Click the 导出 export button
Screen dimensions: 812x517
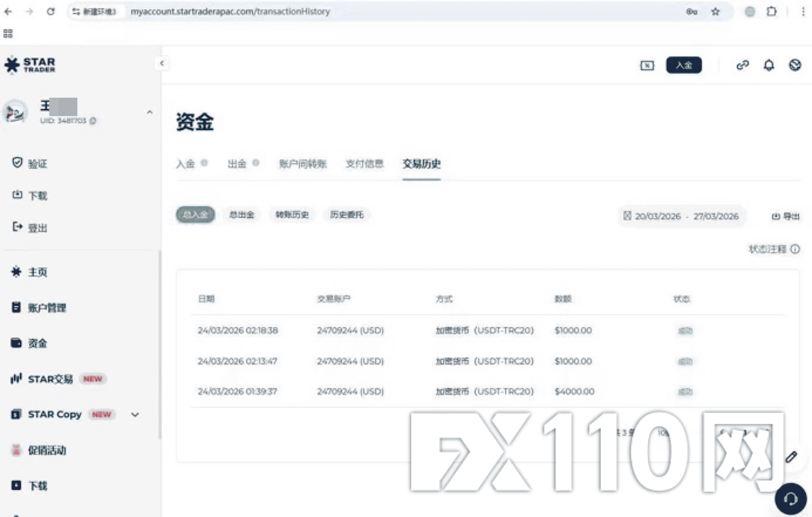(x=785, y=216)
